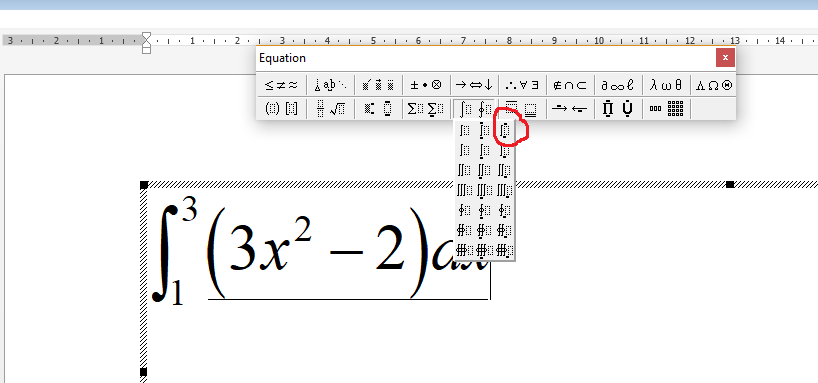The width and height of the screenshot is (818, 383).
Task: Insert second-row plain integral template
Action: click(464, 151)
